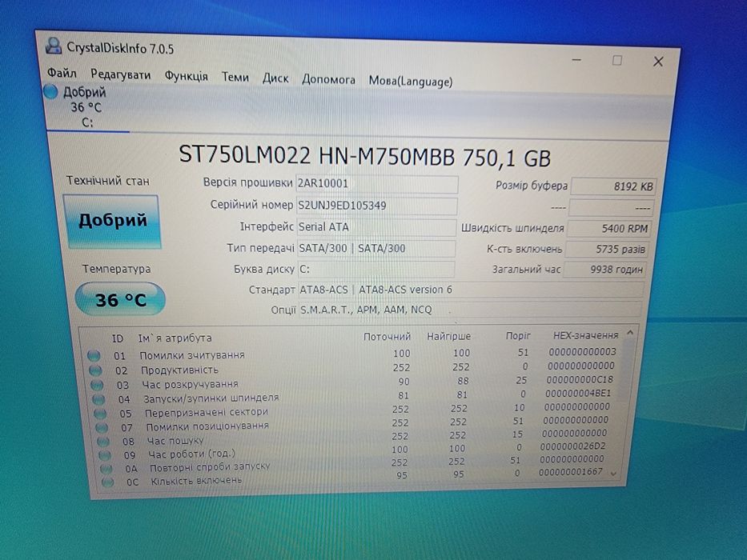Open the Теми menu
The height and width of the screenshot is (560, 747).
(235, 77)
